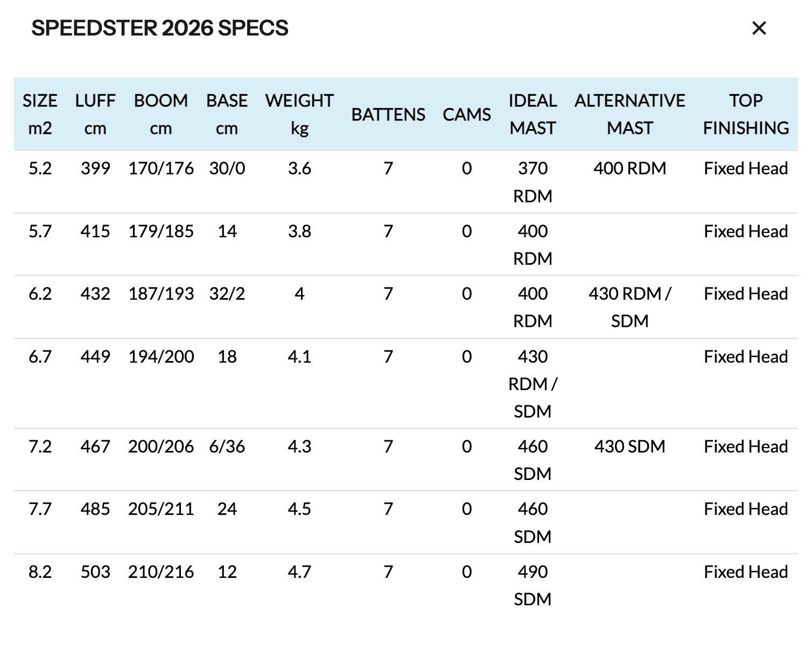Click the BOOM cm column header
Screen dimensions: 812x650
160,114
